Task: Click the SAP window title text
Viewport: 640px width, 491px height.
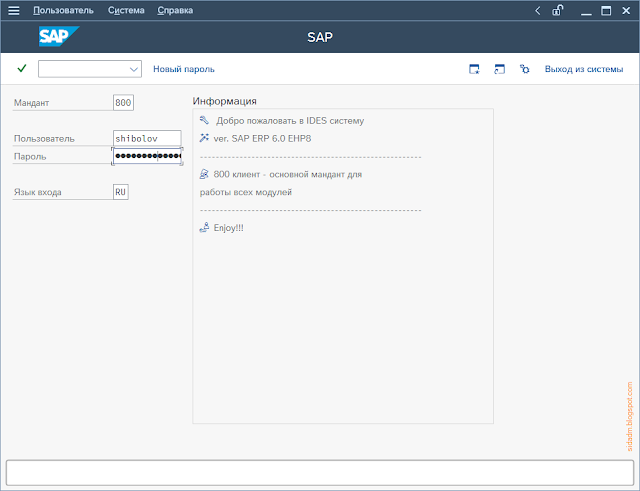Action: point(320,37)
